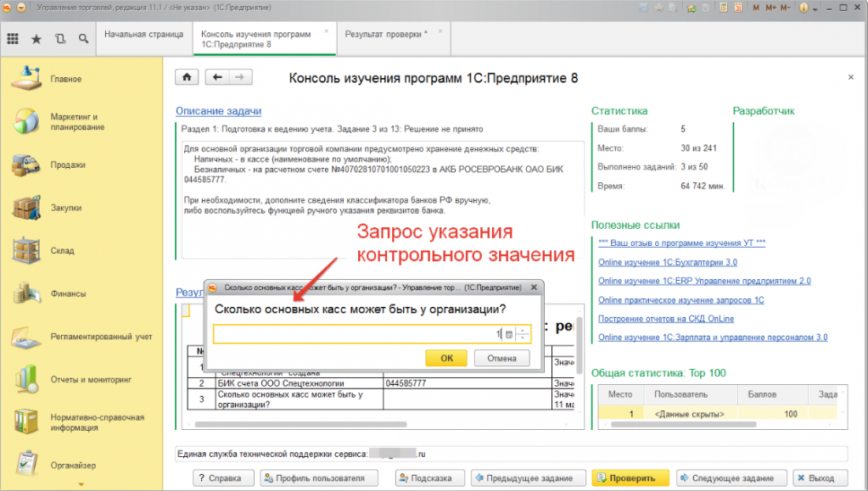Image resolution: width=868 pixels, height=491 pixels.
Task: Increase value with the spinner arrow
Action: (523, 331)
